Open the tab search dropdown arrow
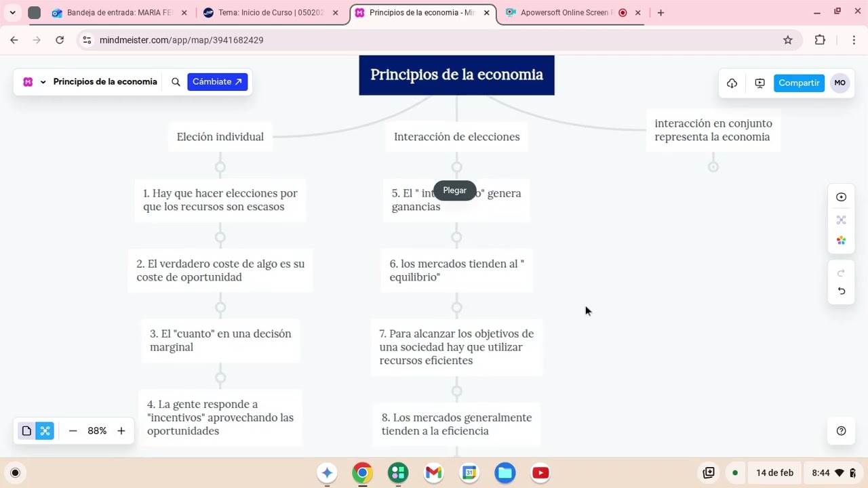This screenshot has height=488, width=868. point(12,13)
